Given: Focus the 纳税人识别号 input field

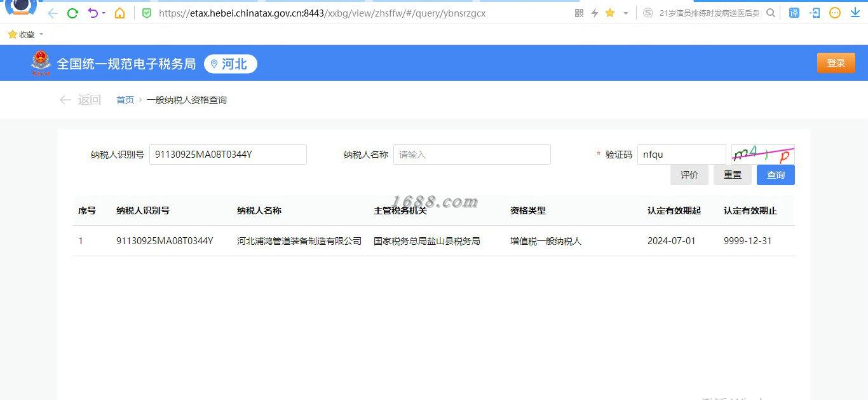Looking at the screenshot, I should coord(228,155).
